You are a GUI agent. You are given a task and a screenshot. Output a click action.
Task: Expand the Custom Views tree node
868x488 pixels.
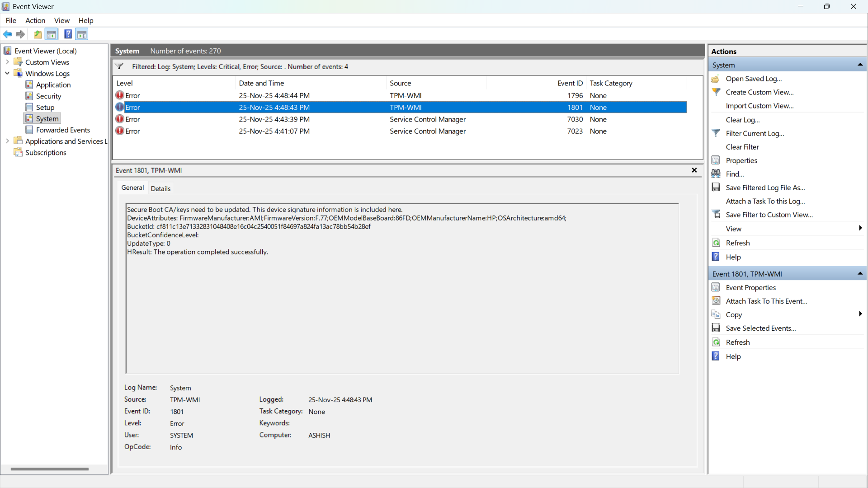point(7,62)
